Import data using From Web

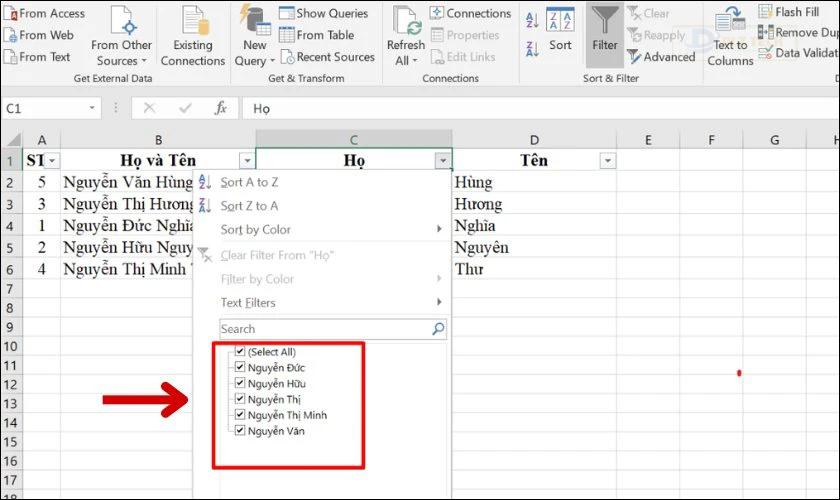39,35
